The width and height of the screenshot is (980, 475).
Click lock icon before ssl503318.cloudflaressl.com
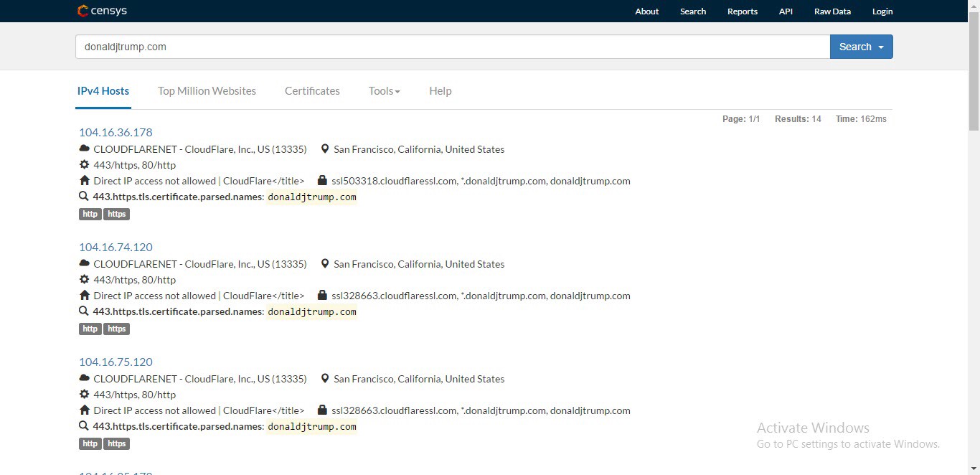pyautogui.click(x=322, y=181)
